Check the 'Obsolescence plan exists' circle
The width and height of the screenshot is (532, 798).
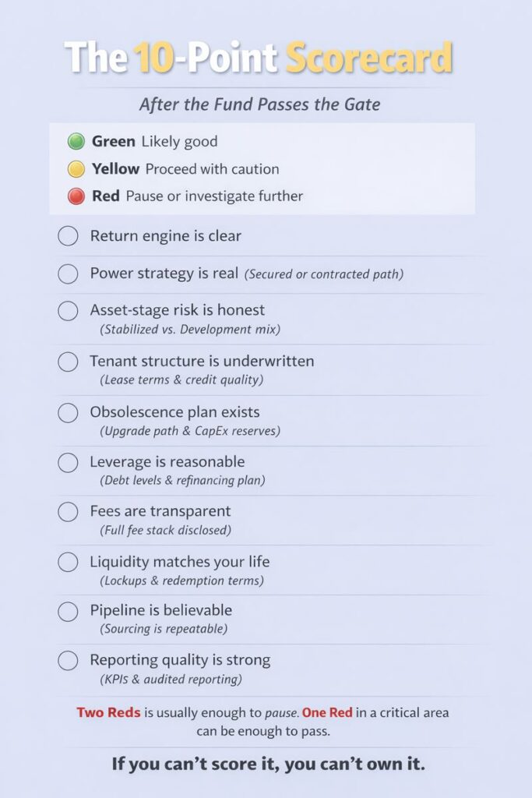coord(68,412)
